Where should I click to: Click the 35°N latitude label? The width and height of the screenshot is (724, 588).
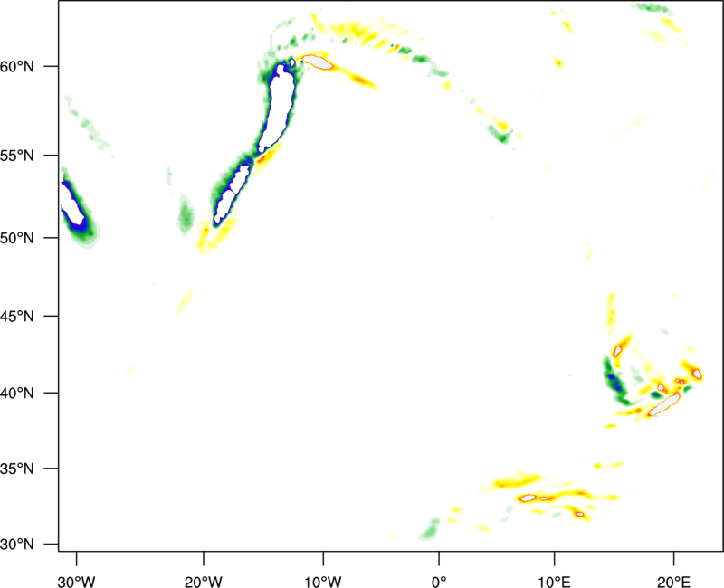(x=17, y=469)
